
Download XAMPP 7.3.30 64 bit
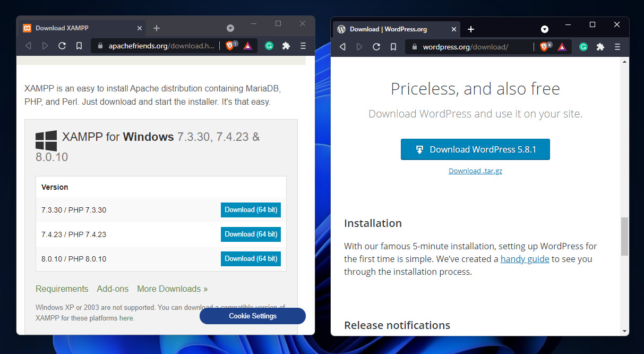[251, 210]
